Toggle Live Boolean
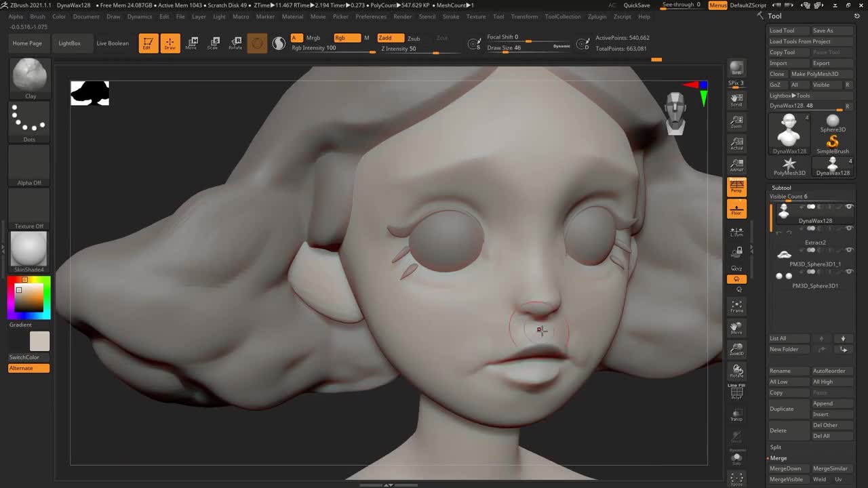The height and width of the screenshot is (488, 868). 113,43
